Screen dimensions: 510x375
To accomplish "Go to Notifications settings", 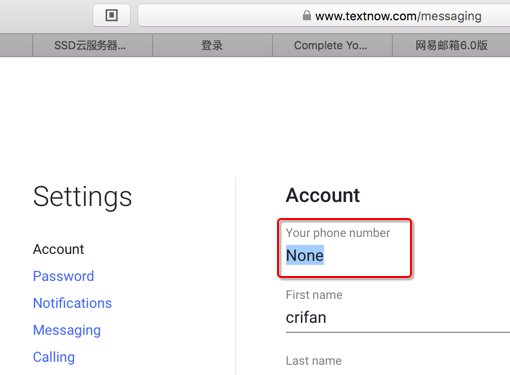I will tap(72, 303).
